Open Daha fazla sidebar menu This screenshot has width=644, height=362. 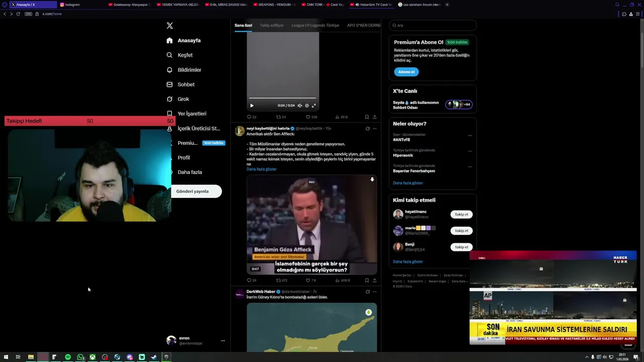tap(190, 172)
